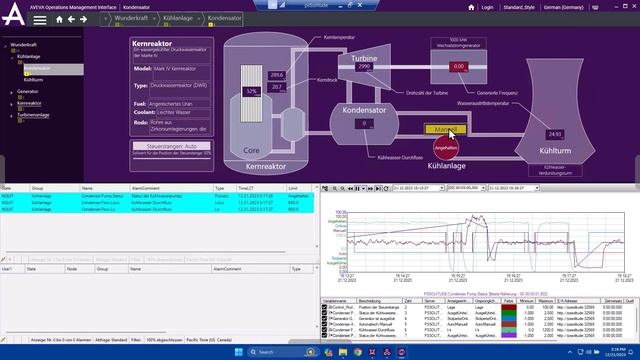Image resolution: width=640 pixels, height=360 pixels.
Task: Jump trend to latest time
Action: click(378, 188)
